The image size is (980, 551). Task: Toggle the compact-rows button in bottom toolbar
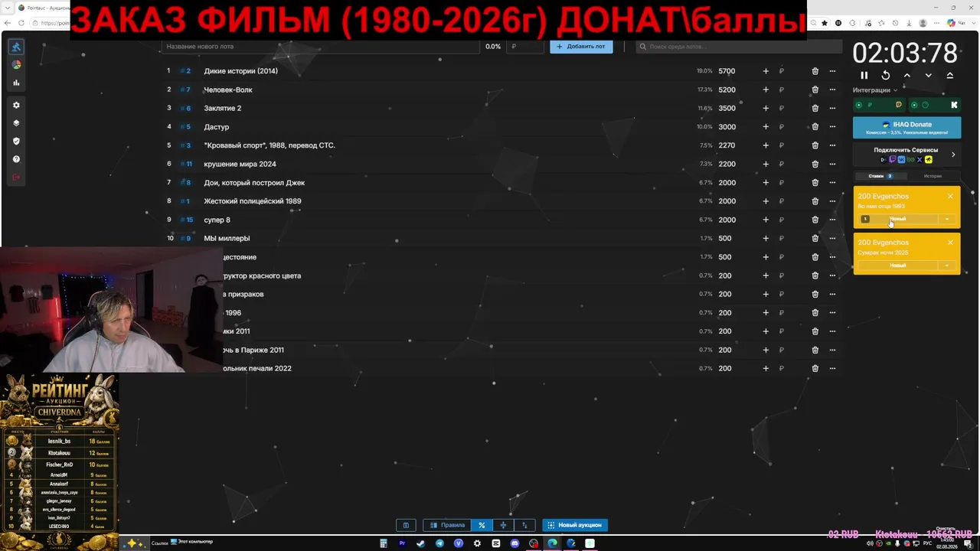click(503, 525)
